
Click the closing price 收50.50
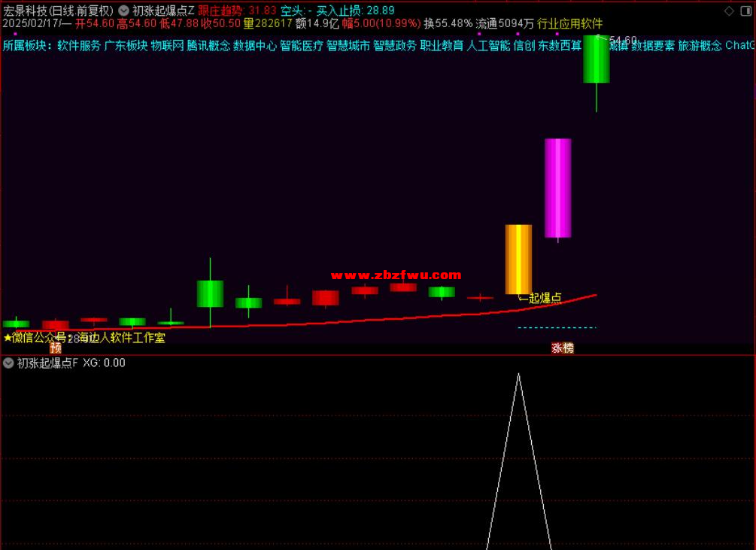[220, 23]
